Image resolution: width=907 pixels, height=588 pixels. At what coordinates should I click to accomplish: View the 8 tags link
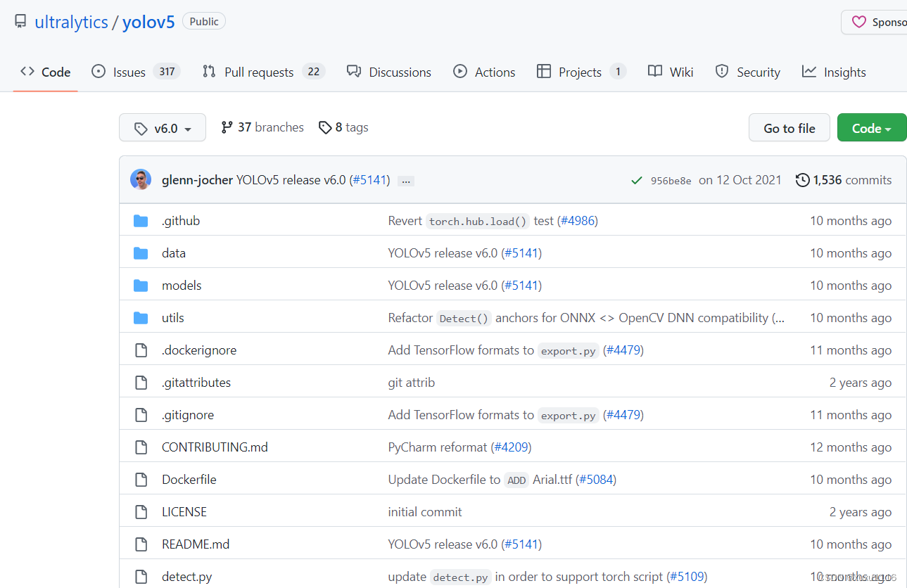pyautogui.click(x=343, y=127)
